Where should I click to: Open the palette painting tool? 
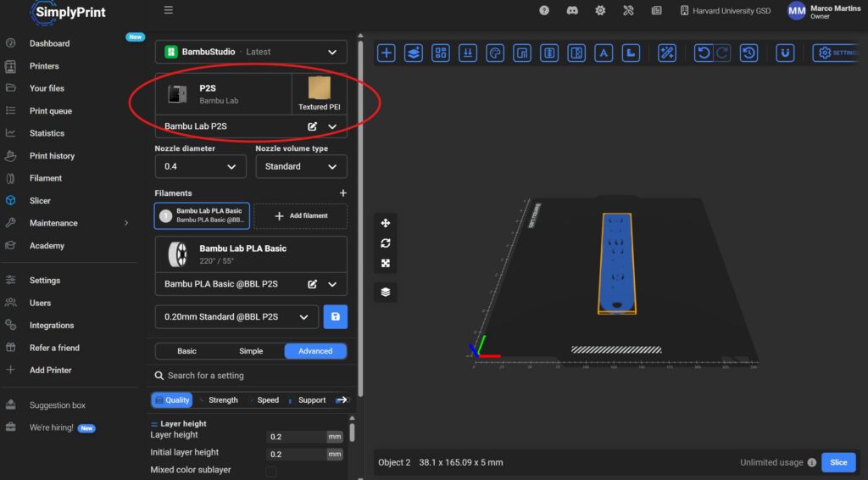(495, 53)
